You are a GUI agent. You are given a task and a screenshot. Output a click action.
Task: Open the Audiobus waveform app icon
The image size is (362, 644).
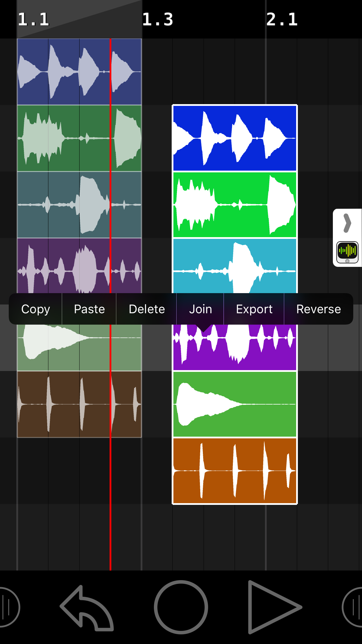[347, 252]
